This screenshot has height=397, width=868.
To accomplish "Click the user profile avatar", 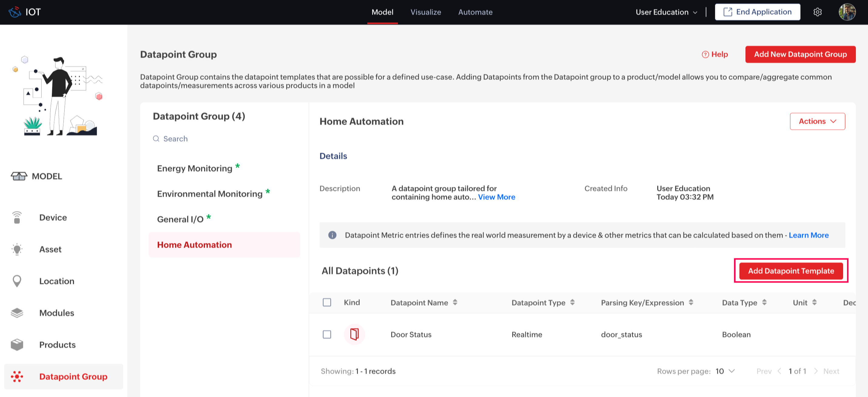I will (x=847, y=12).
